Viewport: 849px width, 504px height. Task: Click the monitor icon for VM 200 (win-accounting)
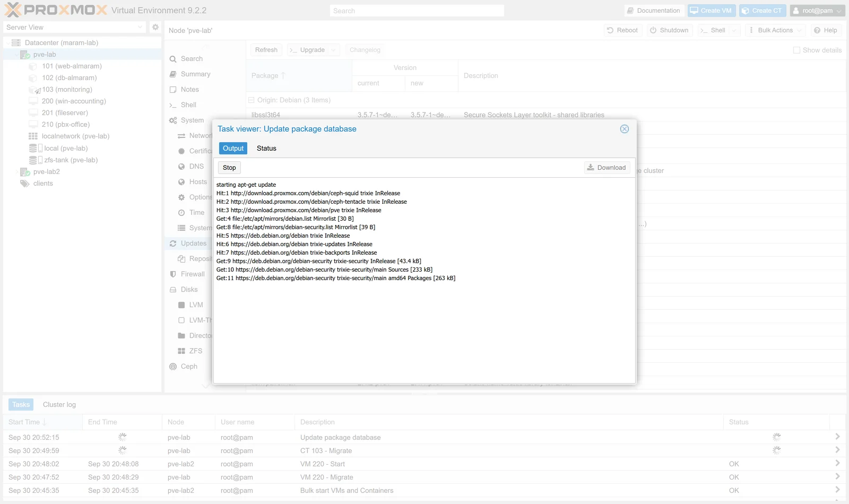[x=33, y=101]
